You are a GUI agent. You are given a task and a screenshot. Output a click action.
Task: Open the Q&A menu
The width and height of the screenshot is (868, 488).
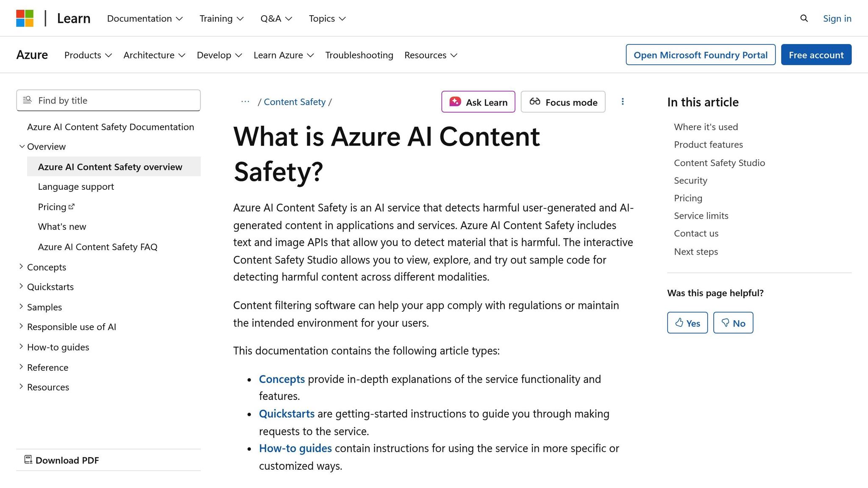coord(276,18)
